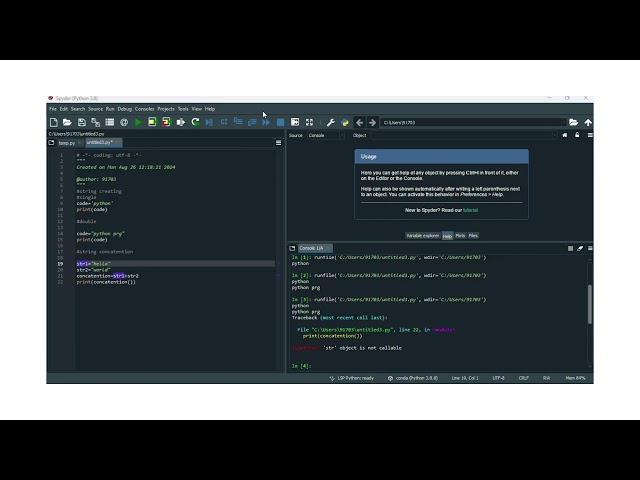The image size is (640, 480).
Task: Open the Spyder tutorial link
Action: (470, 210)
